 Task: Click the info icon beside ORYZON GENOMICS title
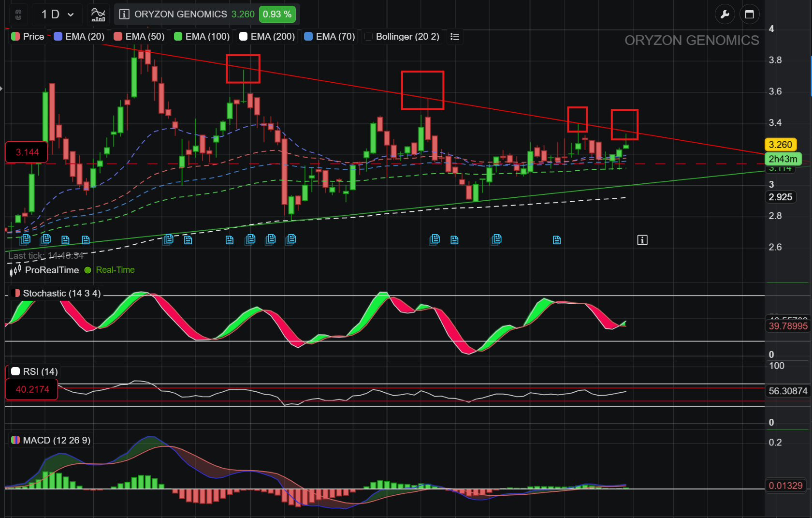tap(124, 15)
